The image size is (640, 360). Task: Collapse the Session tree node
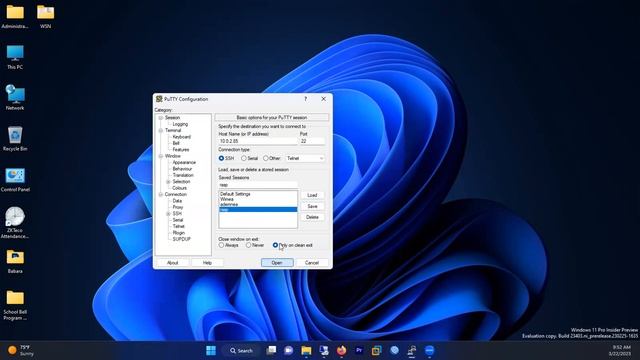pyautogui.click(x=161, y=118)
